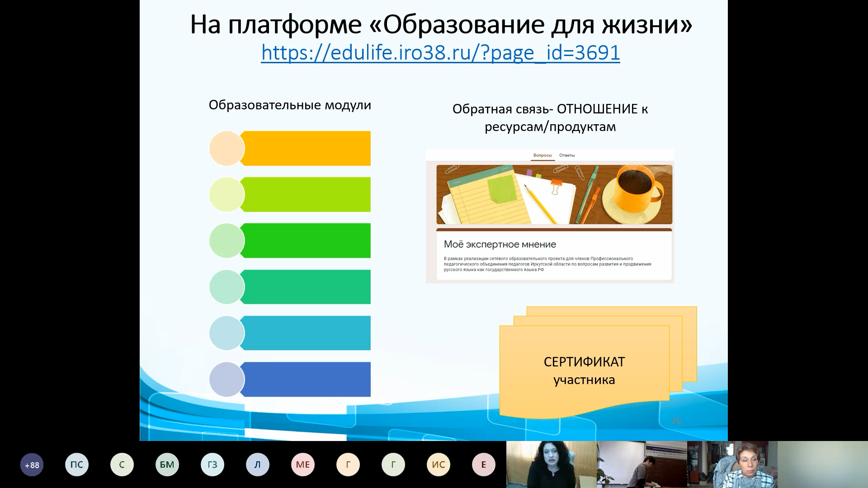Click the bright green module bar
The image size is (868, 488).
tap(306, 240)
